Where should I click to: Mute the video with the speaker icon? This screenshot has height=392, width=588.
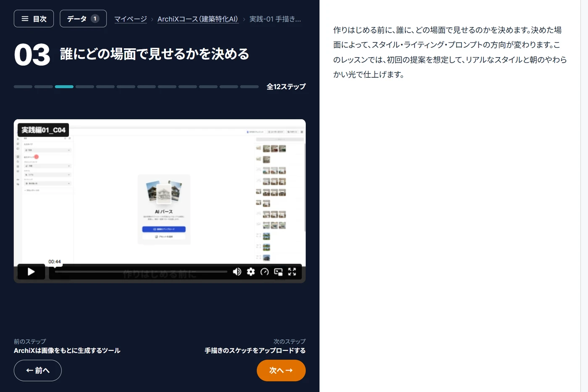coord(237,272)
